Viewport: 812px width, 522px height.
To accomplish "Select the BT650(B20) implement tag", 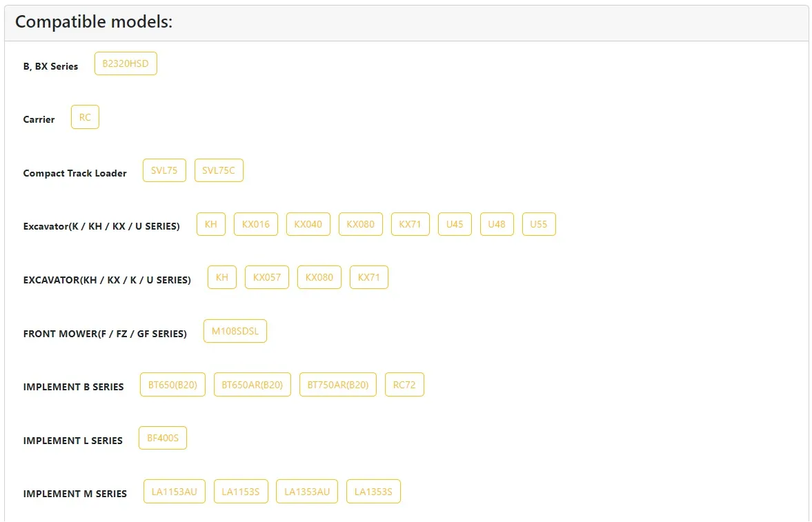I will 172,385.
